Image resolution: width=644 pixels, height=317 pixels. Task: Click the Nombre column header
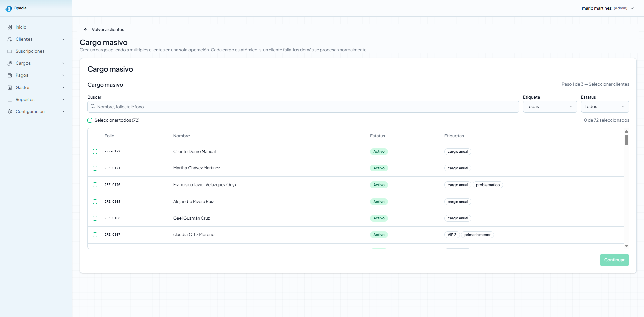click(x=181, y=136)
